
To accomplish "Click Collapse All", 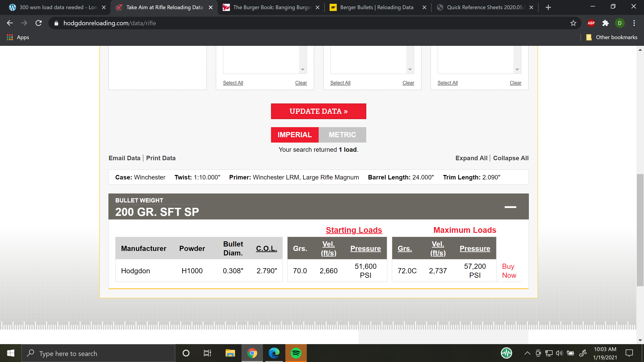I will [511, 158].
